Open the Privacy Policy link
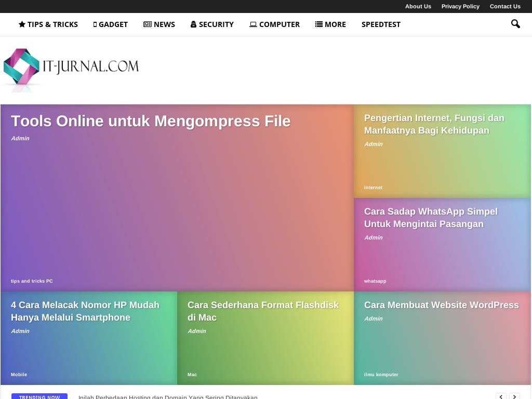The height and width of the screenshot is (399, 532). pos(460,6)
